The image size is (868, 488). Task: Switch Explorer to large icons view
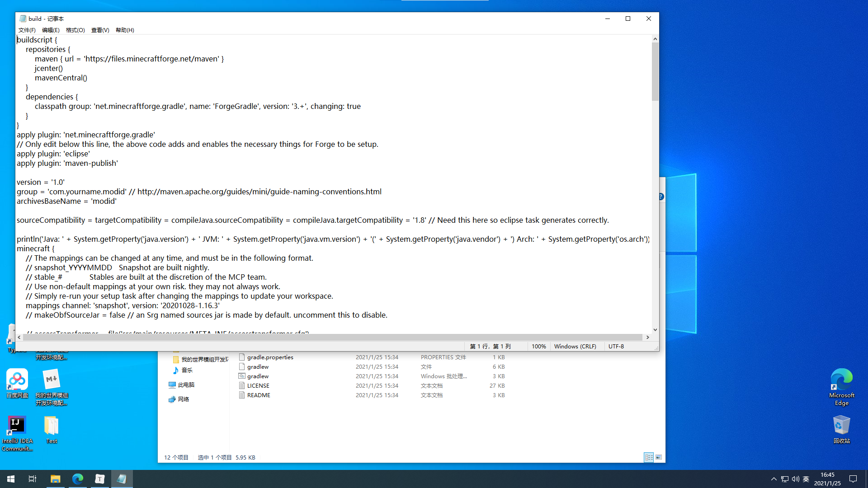pos(659,457)
